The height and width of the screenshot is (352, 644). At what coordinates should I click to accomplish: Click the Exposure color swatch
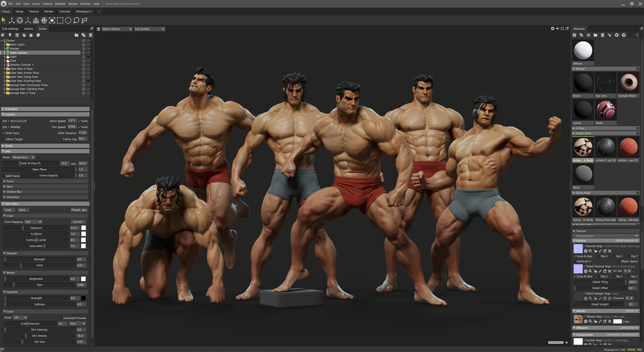pyautogui.click(x=83, y=228)
